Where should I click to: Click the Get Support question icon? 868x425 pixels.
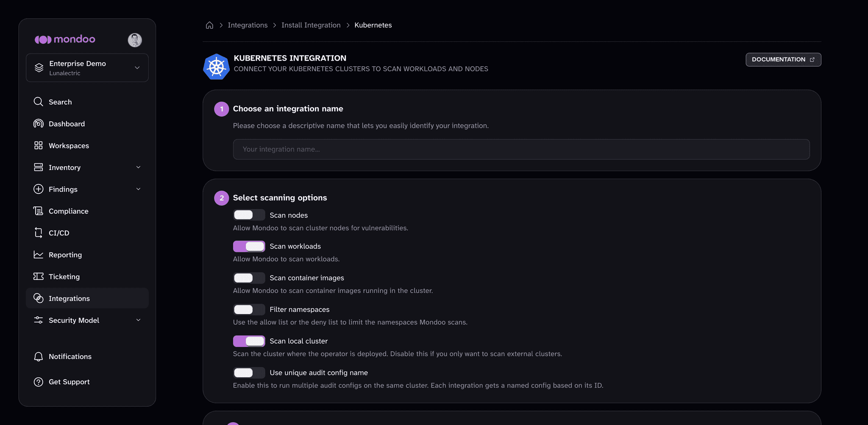tap(39, 382)
